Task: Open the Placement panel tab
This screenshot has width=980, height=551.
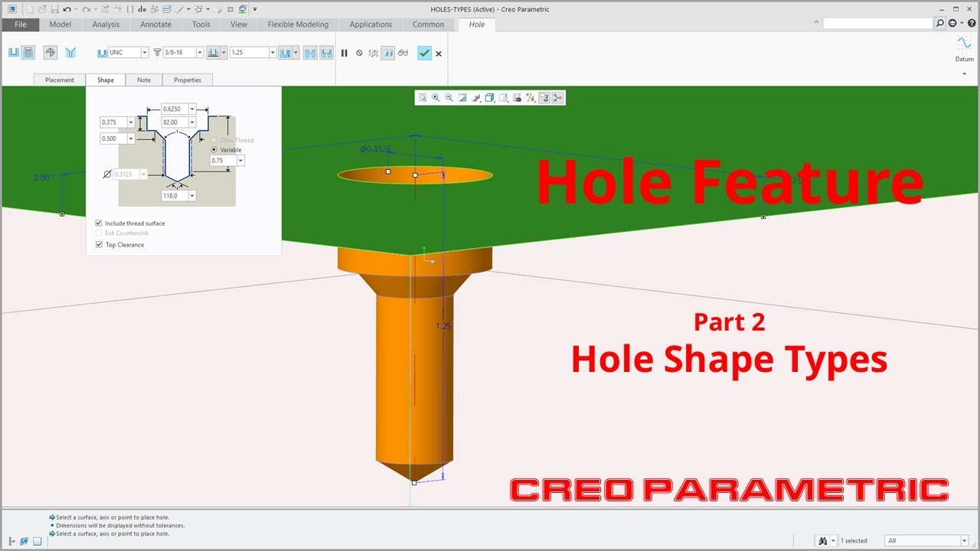Action: (x=60, y=80)
